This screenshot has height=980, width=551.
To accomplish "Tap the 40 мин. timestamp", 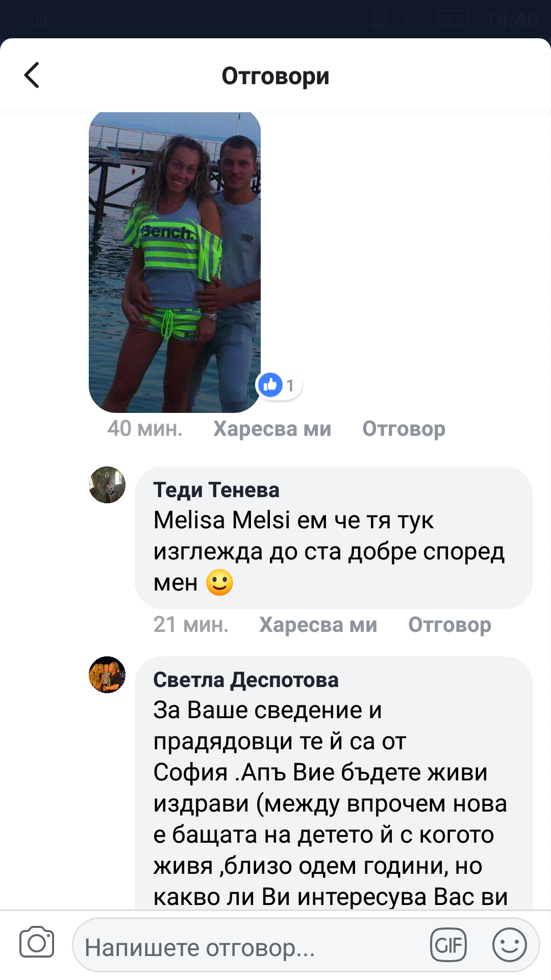I will (145, 429).
